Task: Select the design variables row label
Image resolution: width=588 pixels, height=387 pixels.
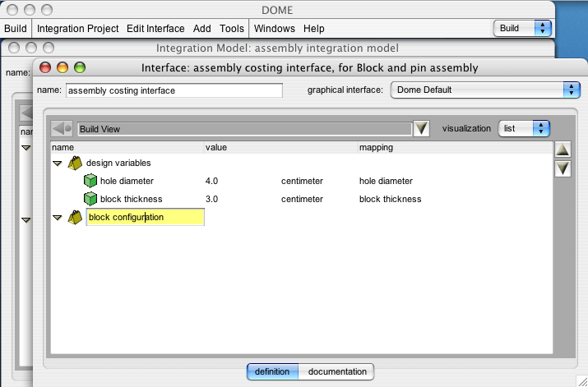Action: coord(118,163)
